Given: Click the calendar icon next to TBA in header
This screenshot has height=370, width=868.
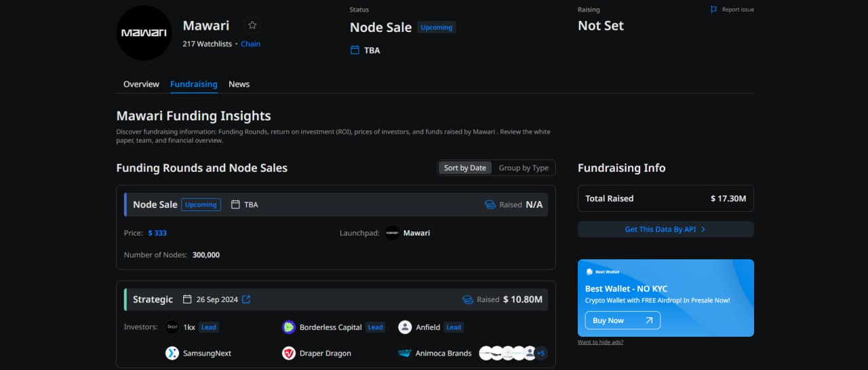Looking at the screenshot, I should coord(355,50).
